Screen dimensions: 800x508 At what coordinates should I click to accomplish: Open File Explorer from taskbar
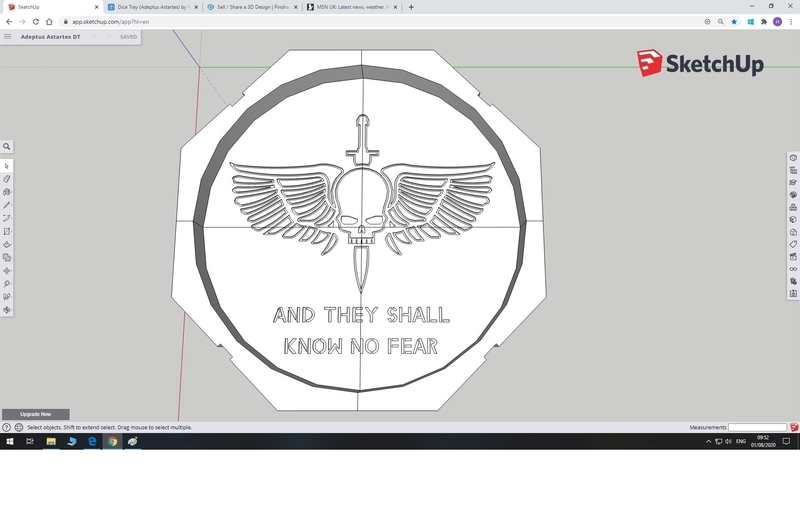click(51, 441)
